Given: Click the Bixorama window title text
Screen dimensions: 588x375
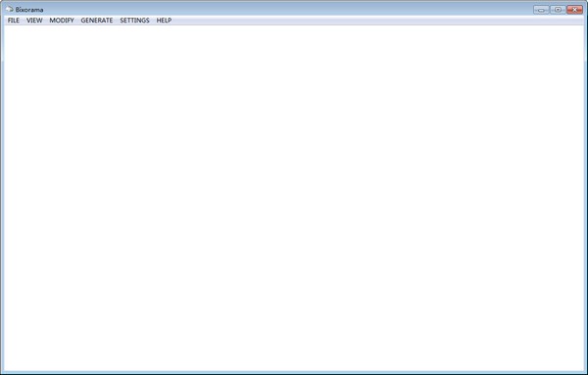Looking at the screenshot, I should tap(29, 10).
